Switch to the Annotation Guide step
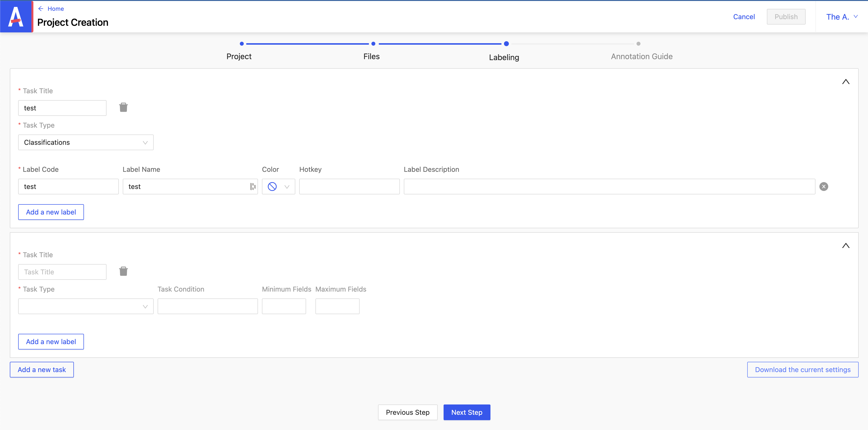The width and height of the screenshot is (868, 430). 640,44
